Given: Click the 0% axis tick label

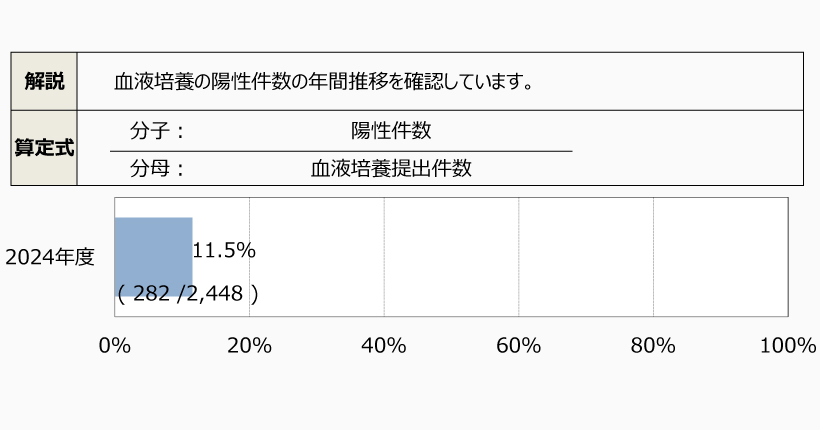Looking at the screenshot, I should 115,346.
